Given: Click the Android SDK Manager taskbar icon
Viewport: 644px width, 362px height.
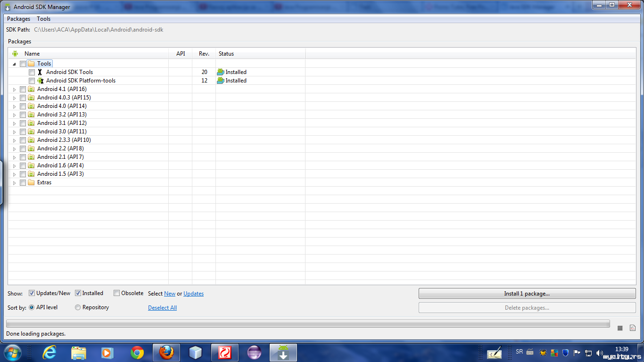Looking at the screenshot, I should (x=283, y=353).
